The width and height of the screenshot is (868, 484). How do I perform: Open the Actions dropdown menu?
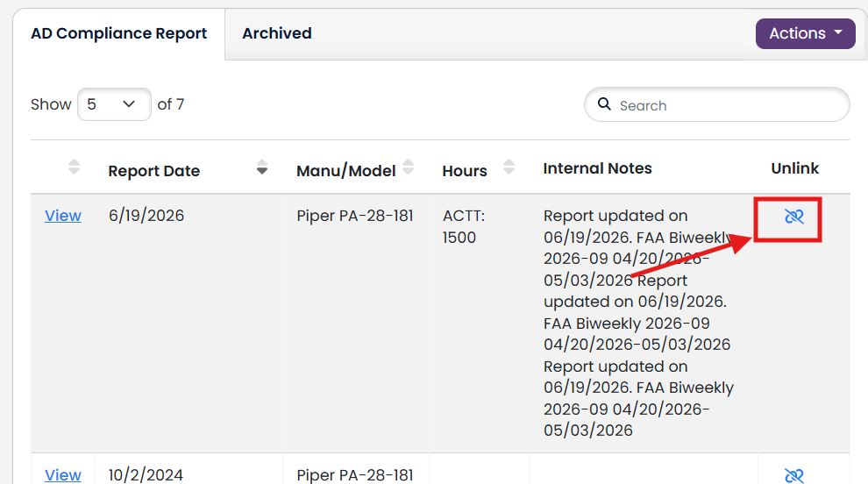pyautogui.click(x=806, y=33)
